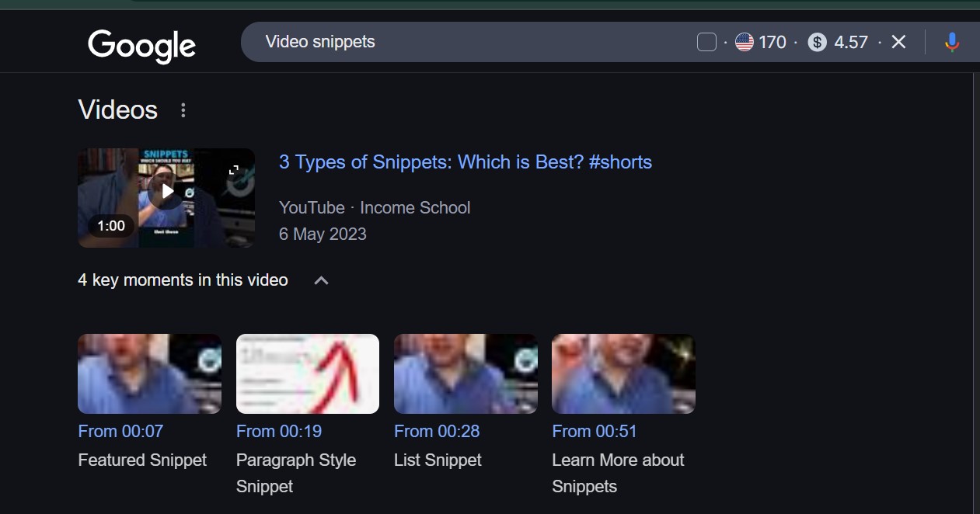The width and height of the screenshot is (980, 514).
Task: Clear the search box with the X
Action: (x=898, y=42)
